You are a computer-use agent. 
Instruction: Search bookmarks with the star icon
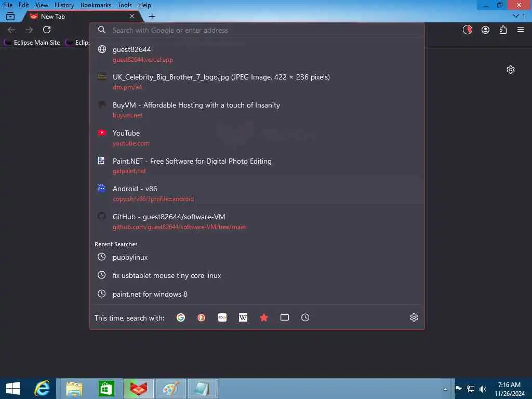coord(264,317)
